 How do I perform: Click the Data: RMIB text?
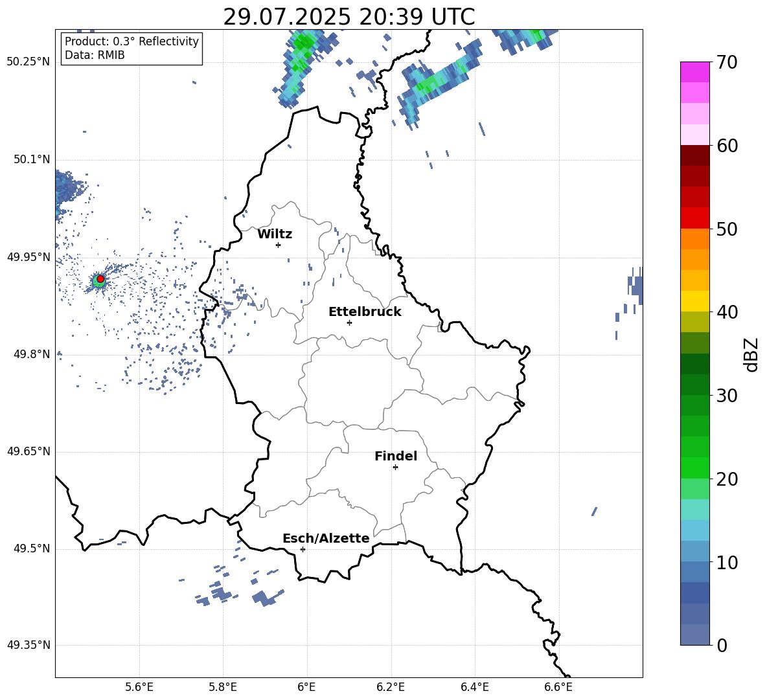[95, 55]
